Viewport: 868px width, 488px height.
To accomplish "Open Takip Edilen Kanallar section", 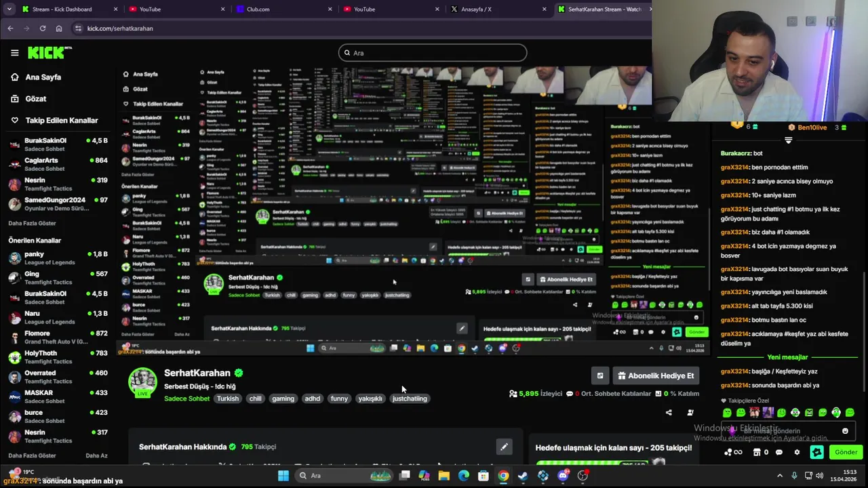I will coord(54,121).
